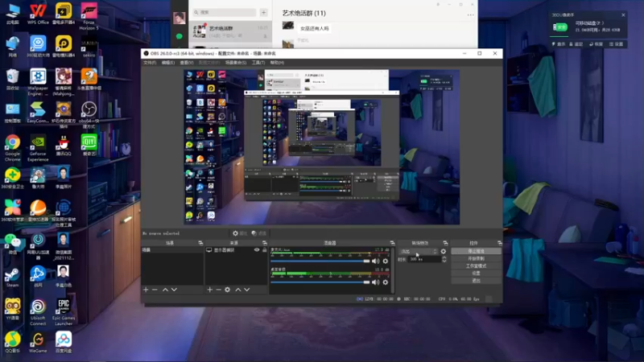
Task: Click the source Filters button in the source toolbar
Action: pyautogui.click(x=259, y=233)
